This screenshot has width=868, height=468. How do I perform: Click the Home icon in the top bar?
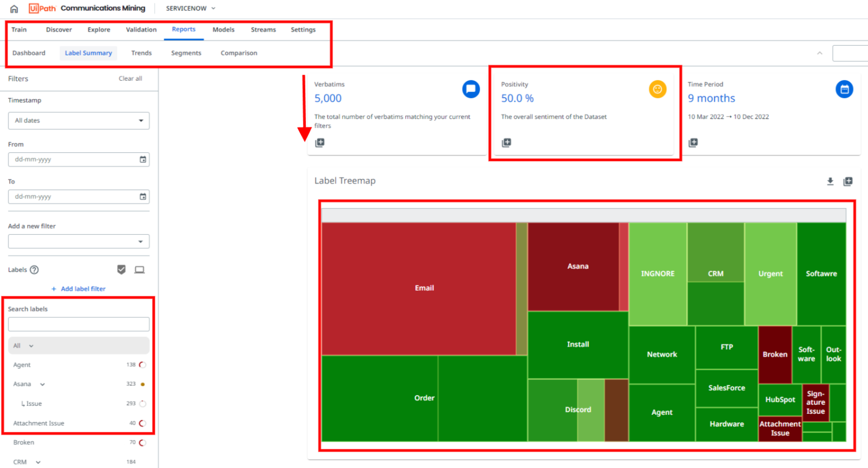(x=14, y=8)
